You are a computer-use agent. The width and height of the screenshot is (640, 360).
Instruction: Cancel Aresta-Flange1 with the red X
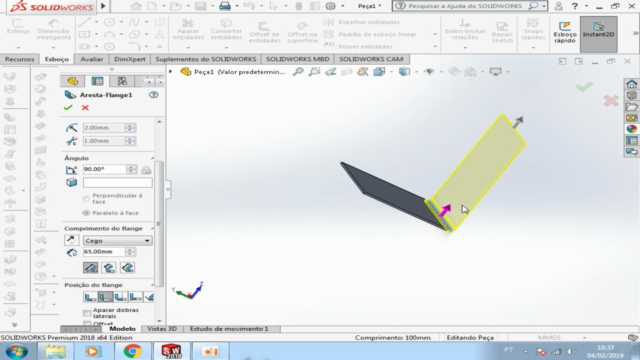point(85,108)
